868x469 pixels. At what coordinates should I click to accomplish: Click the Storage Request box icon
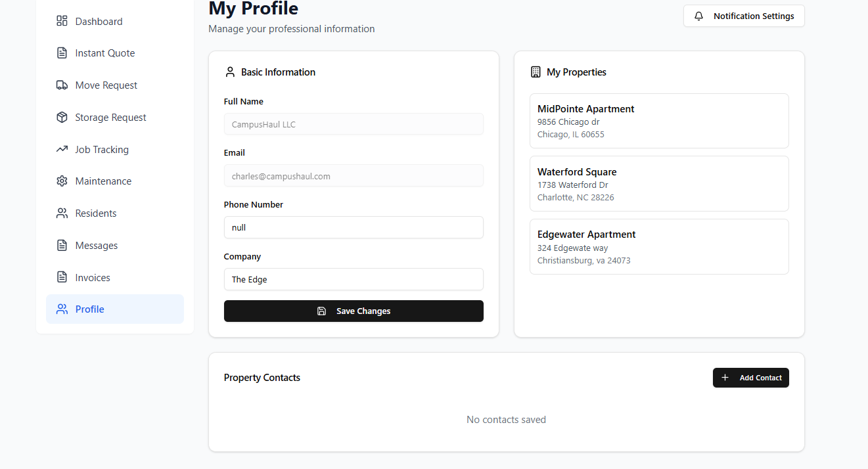(x=62, y=117)
